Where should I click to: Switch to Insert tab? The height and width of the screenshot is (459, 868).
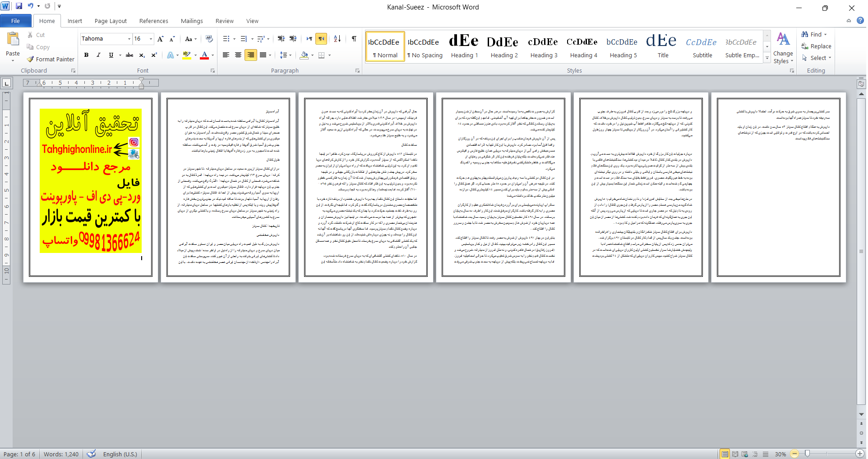[75, 21]
